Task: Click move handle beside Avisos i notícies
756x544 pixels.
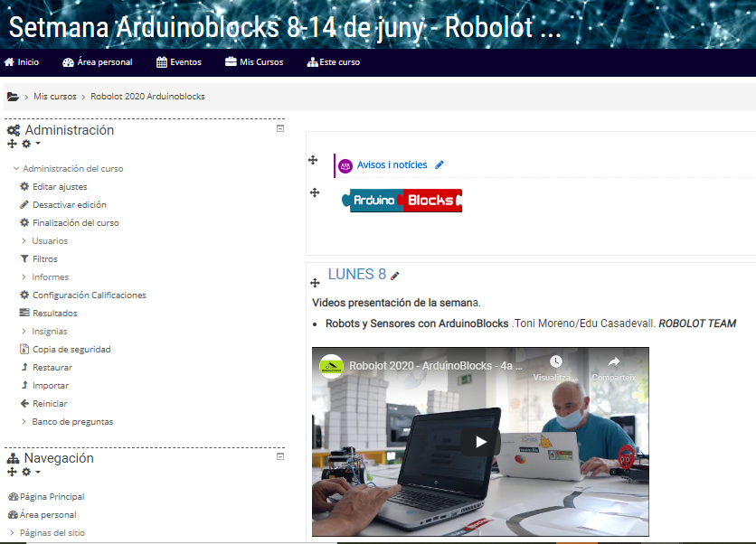Action: pos(313,160)
